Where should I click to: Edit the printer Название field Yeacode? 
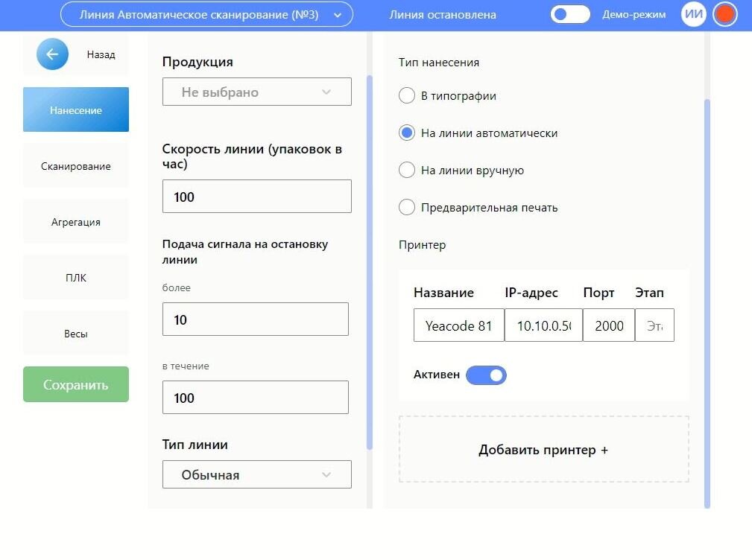point(459,325)
